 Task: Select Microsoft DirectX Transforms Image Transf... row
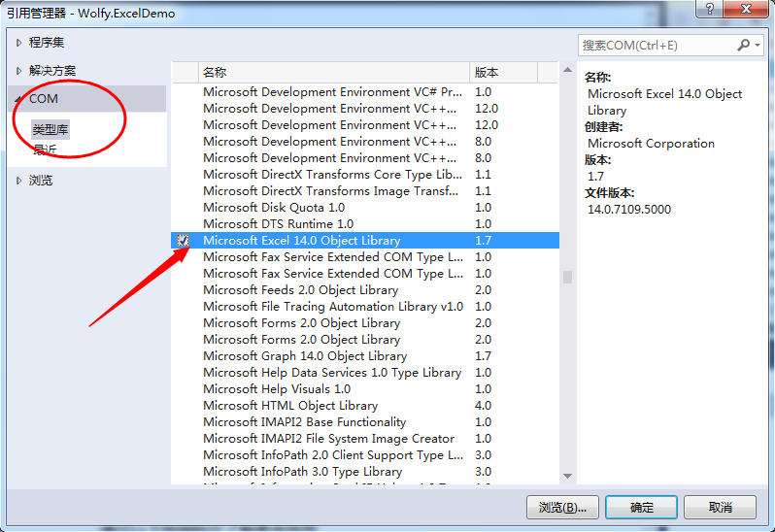[x=365, y=191]
